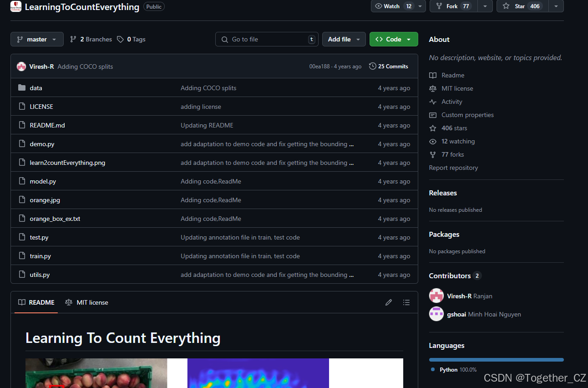Open the 25 Commits history link
Viewport: 588px width, 388px height.
[x=393, y=66]
